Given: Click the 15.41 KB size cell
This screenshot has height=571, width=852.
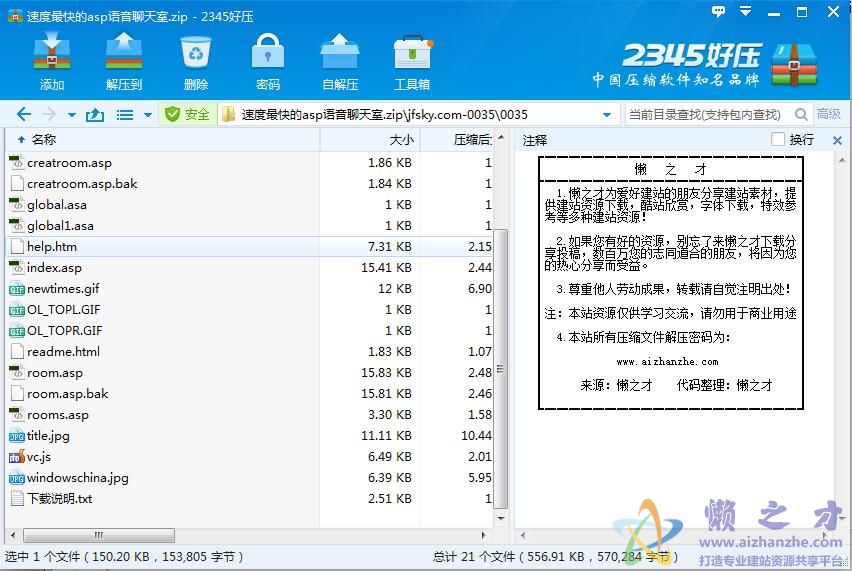Looking at the screenshot, I should (x=386, y=268).
